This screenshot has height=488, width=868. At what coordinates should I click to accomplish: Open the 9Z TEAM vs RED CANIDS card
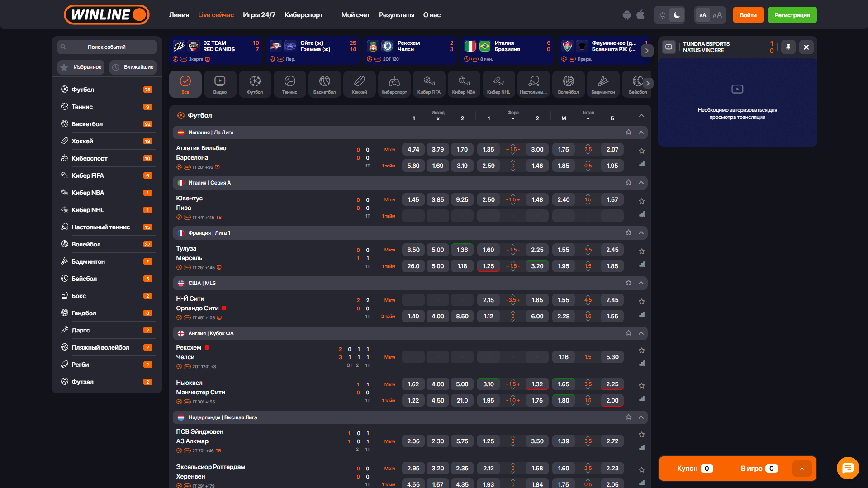click(216, 51)
